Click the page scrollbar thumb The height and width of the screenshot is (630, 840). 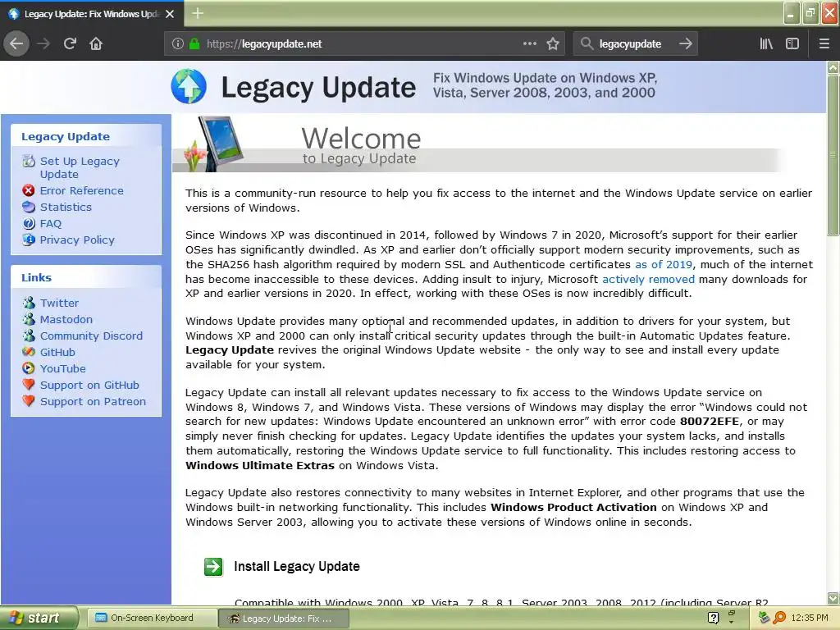click(833, 154)
